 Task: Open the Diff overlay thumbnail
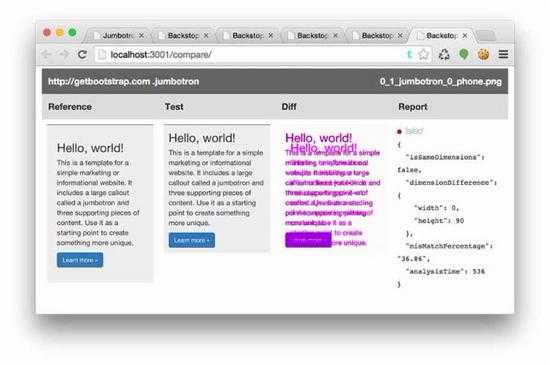(x=334, y=188)
